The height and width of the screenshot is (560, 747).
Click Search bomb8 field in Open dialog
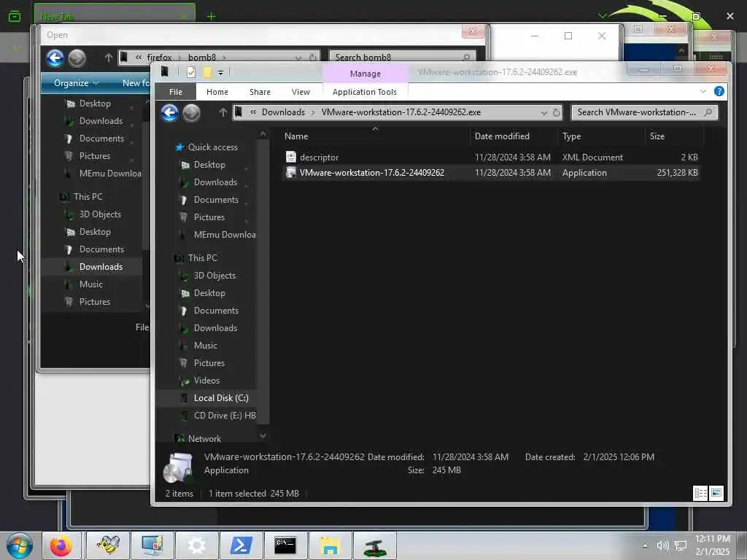coord(403,57)
